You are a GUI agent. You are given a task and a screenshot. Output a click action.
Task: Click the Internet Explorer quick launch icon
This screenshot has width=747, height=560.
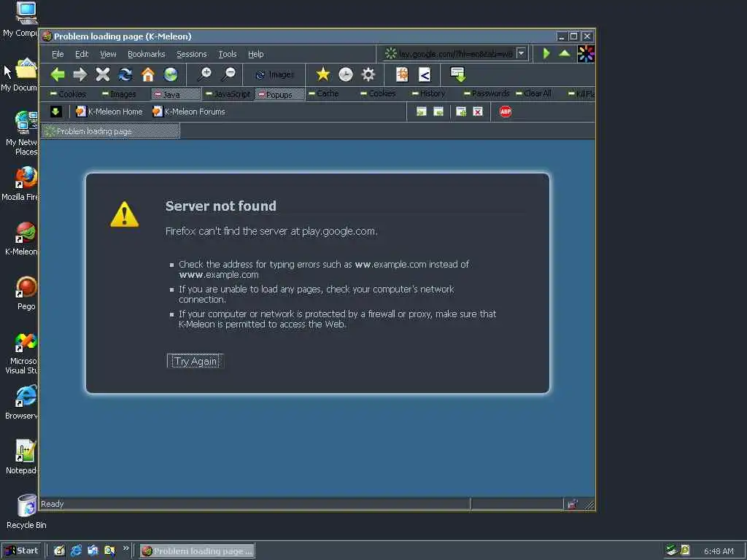tap(76, 551)
